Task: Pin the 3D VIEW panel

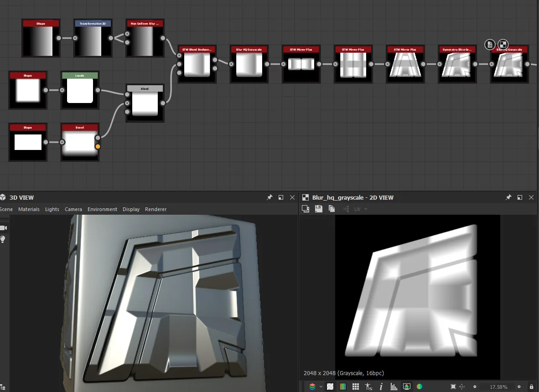Action: pyautogui.click(x=269, y=197)
